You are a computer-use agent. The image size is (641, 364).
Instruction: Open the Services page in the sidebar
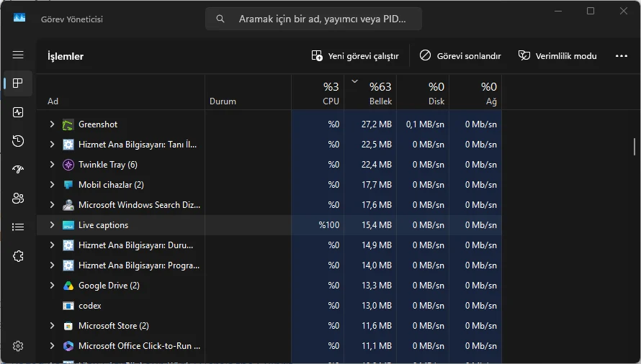click(18, 256)
